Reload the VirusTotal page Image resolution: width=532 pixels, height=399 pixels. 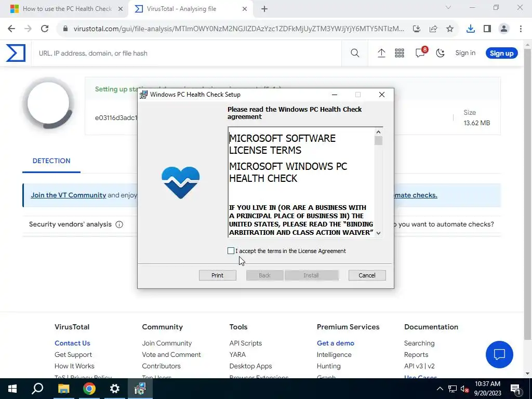[x=45, y=29]
